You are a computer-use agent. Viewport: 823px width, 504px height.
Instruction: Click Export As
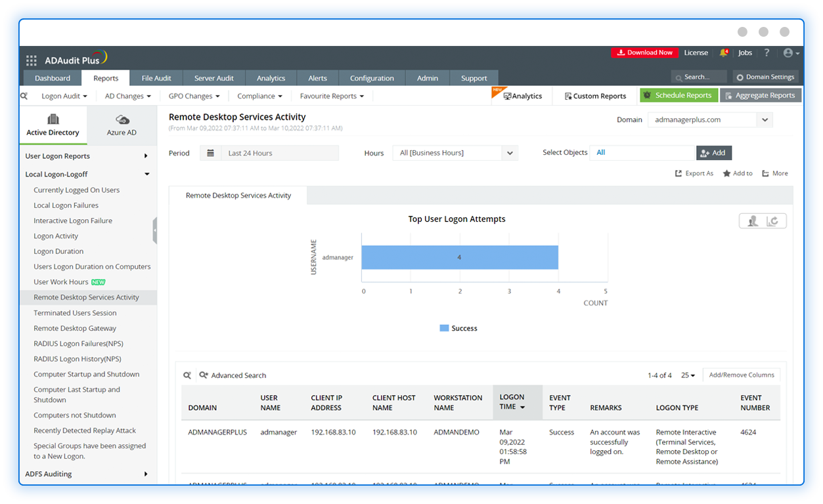click(x=694, y=173)
